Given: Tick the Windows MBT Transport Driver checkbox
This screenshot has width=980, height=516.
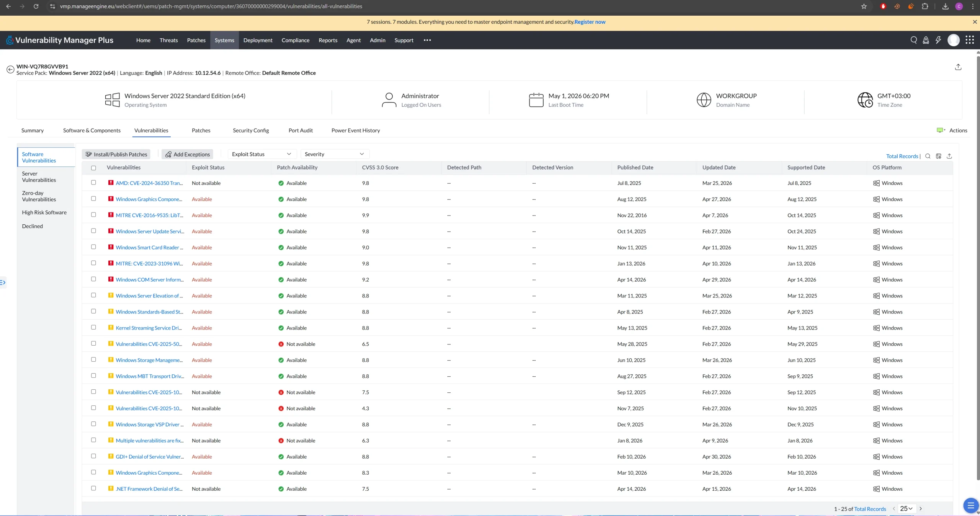Looking at the screenshot, I should [93, 376].
